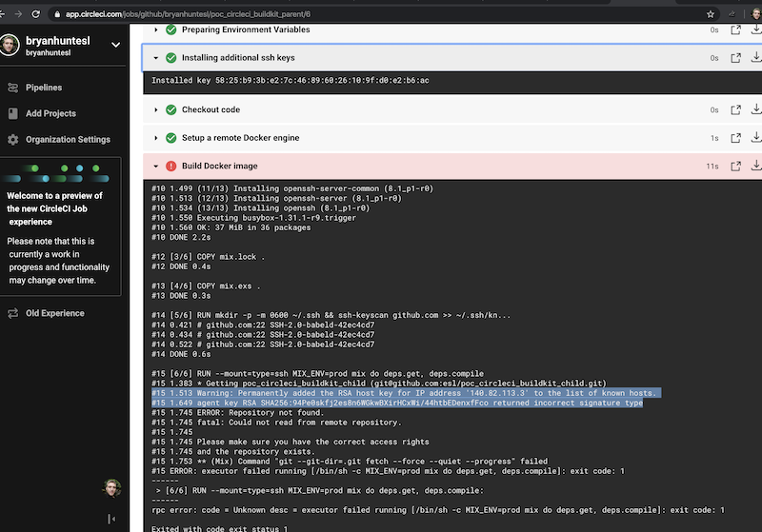Open Preparing Environment Variables output in new tab
Viewport: 762px width, 532px height.
(x=735, y=30)
